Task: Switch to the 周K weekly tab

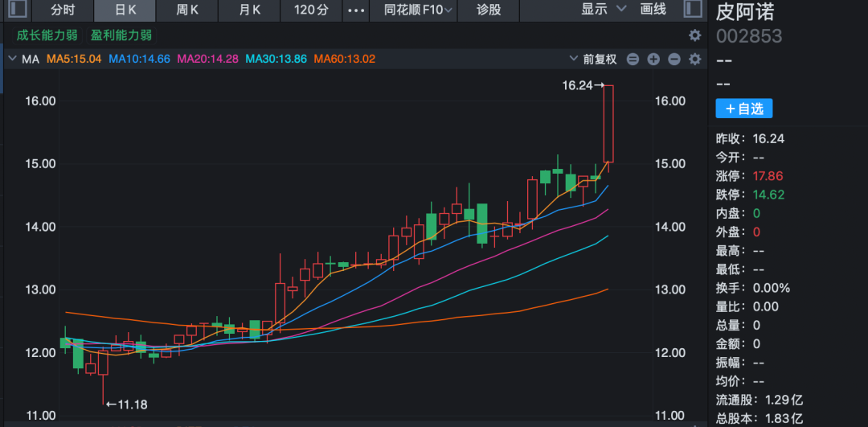Action: (188, 10)
